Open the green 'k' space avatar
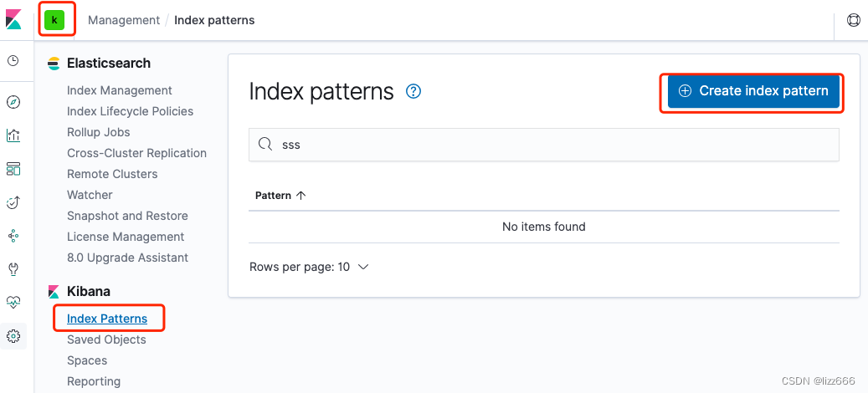Viewport: 868px width, 393px height. tap(54, 20)
